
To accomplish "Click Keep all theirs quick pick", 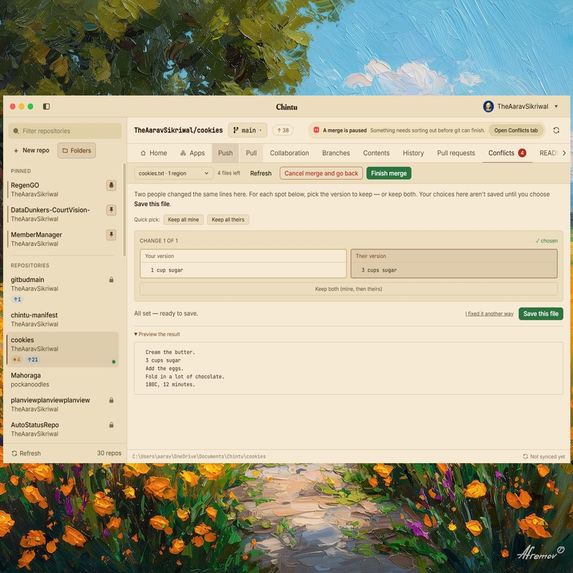I will point(228,220).
